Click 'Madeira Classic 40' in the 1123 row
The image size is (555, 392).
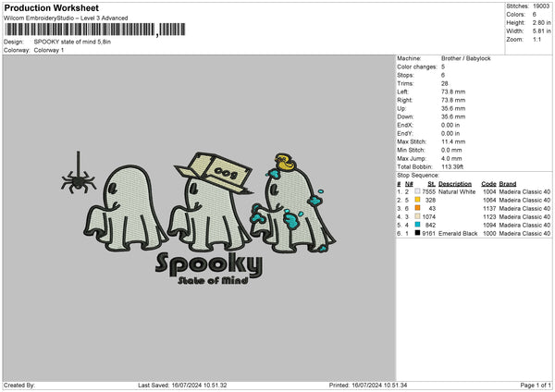[x=524, y=217]
